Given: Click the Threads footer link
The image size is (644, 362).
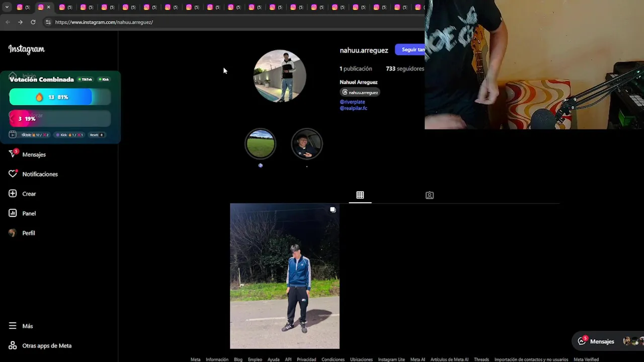Looking at the screenshot, I should pos(481,359).
